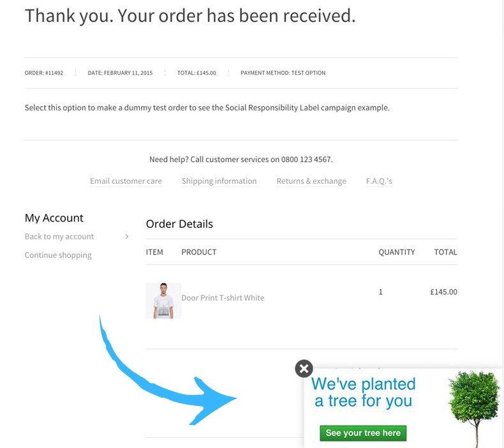
Task: Click the PRODUCT column header
Action: coord(199,252)
